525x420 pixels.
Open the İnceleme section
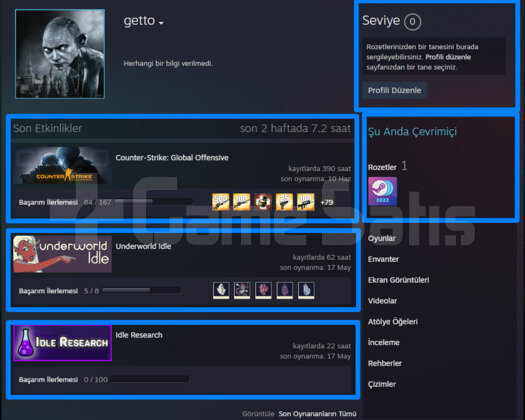click(384, 342)
